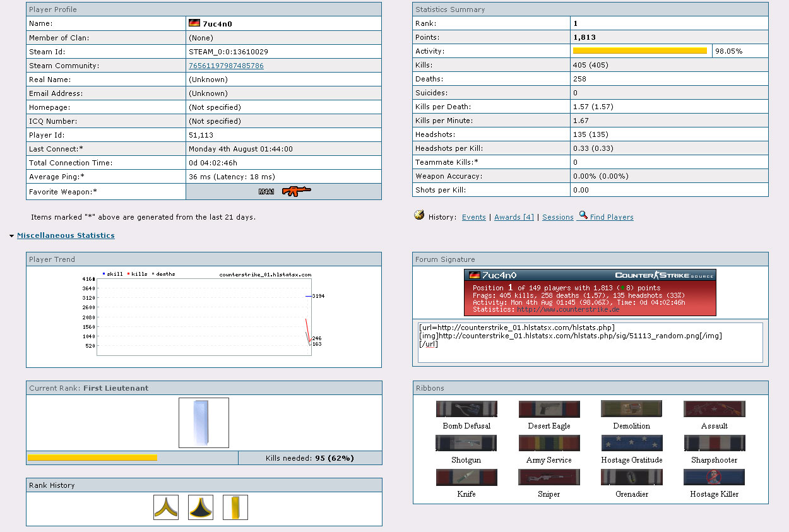789x532 pixels.
Task: Click the First Lieutenant rank image
Action: point(204,423)
